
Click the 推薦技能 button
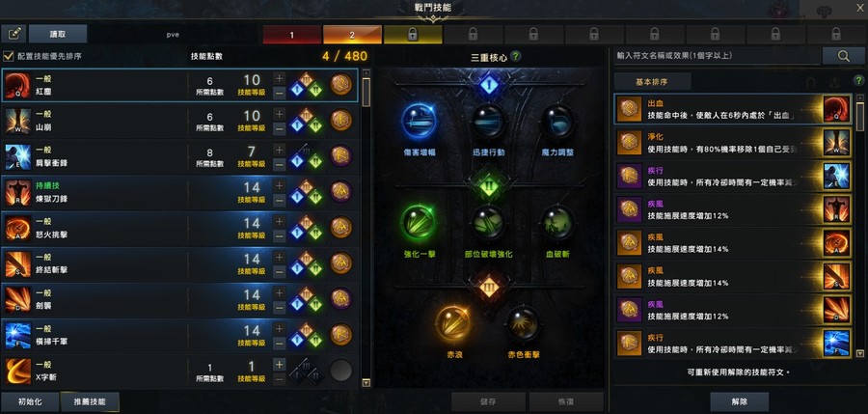[90, 401]
